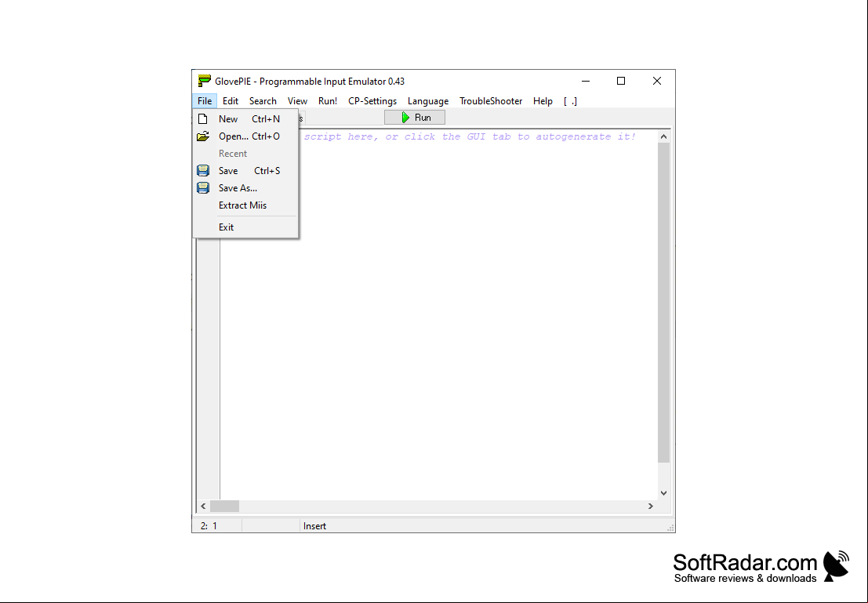Click the Run! menu item
Viewport: 868px width, 603px height.
point(328,101)
